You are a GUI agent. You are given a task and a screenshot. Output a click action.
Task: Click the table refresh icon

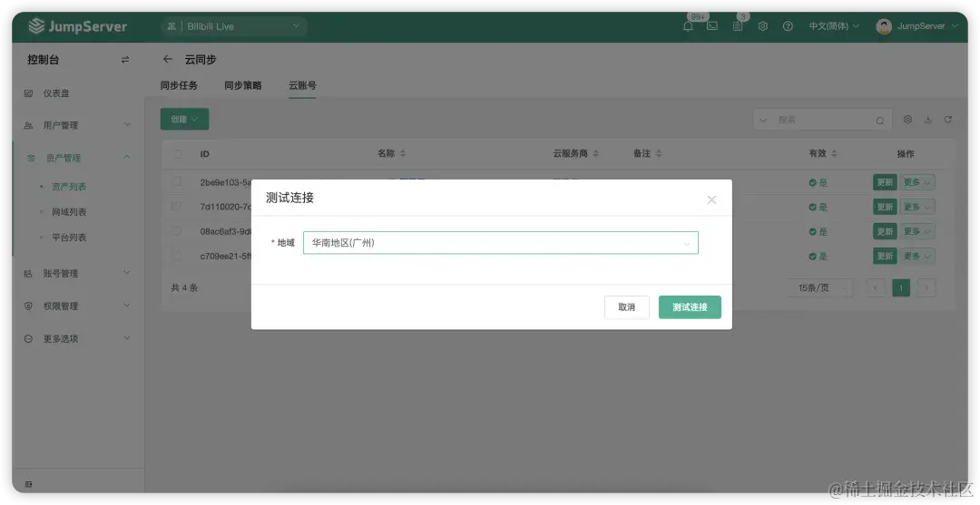pos(948,120)
